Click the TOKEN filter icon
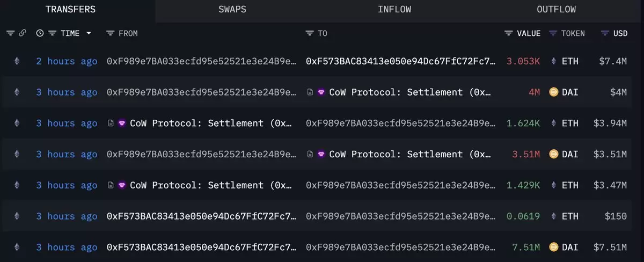This screenshot has width=644, height=262. pyautogui.click(x=553, y=33)
